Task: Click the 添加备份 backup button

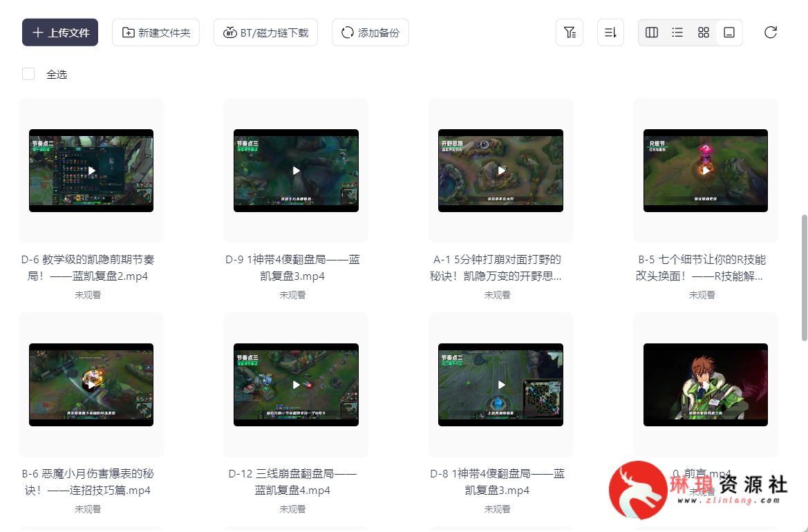Action: point(370,32)
